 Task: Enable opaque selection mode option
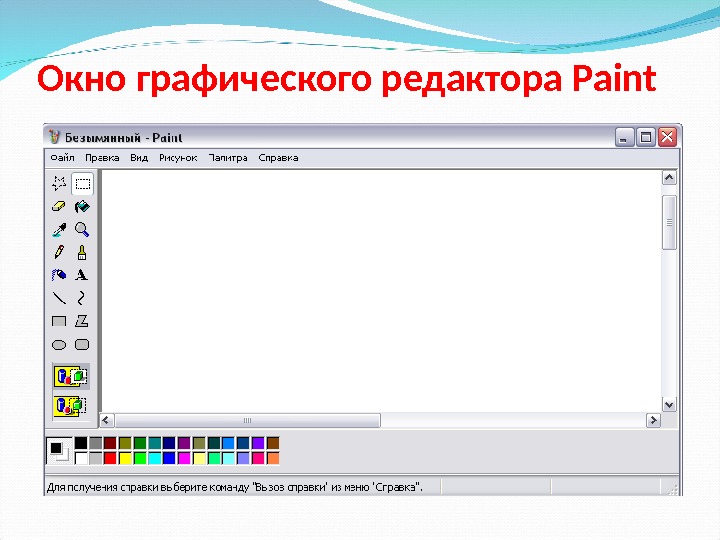71,377
